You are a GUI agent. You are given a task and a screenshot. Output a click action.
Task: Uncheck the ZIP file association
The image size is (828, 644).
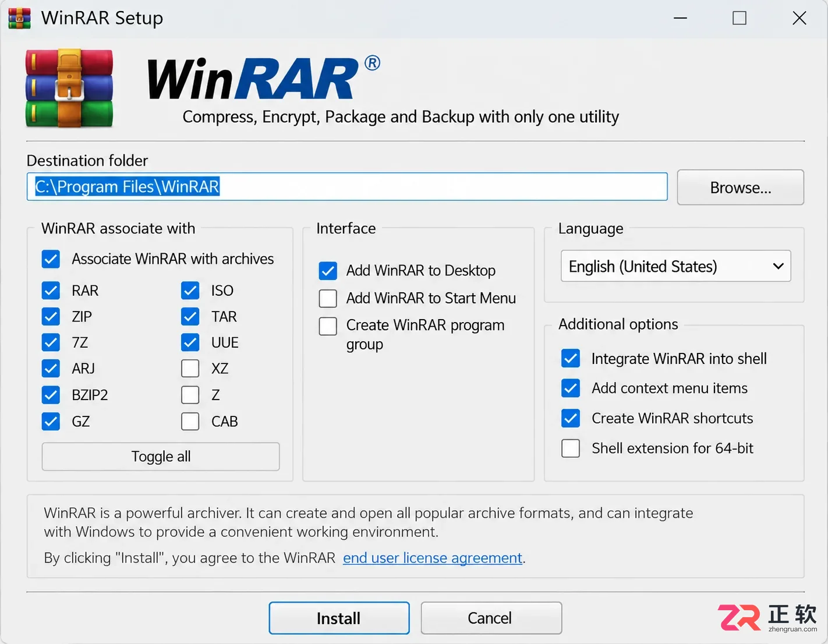[51, 317]
